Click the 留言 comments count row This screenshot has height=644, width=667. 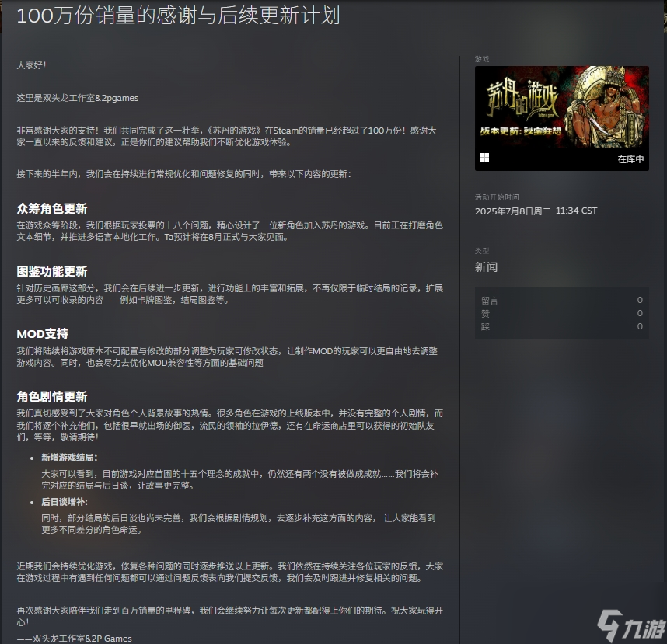point(561,300)
